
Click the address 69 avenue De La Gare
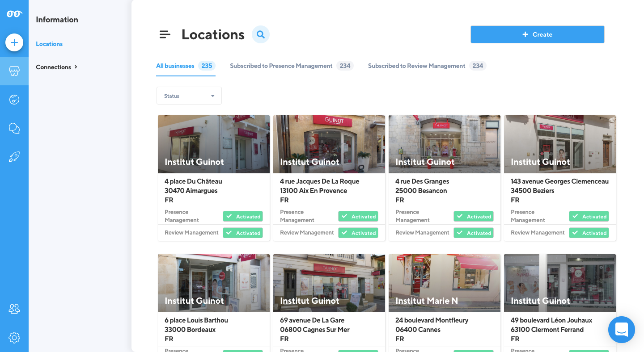click(312, 320)
